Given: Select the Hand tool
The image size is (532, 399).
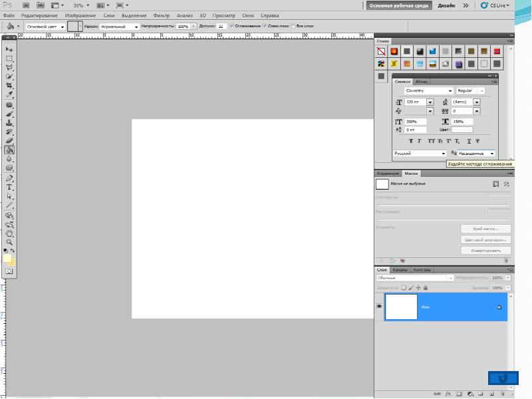Looking at the screenshot, I should click(x=9, y=233).
